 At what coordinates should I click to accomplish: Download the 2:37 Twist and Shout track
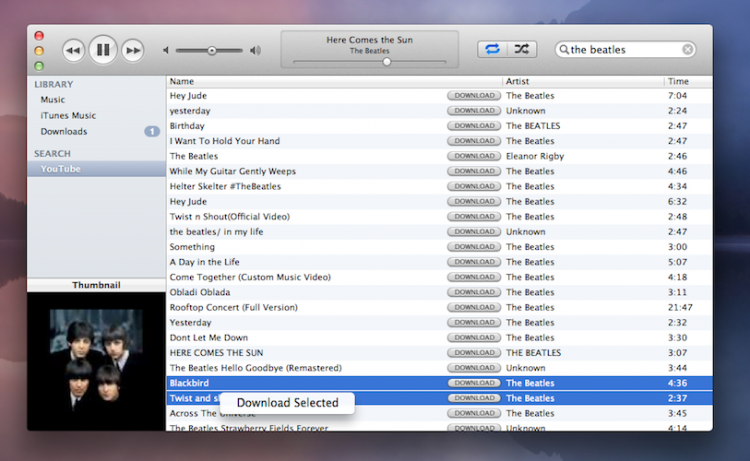point(474,398)
